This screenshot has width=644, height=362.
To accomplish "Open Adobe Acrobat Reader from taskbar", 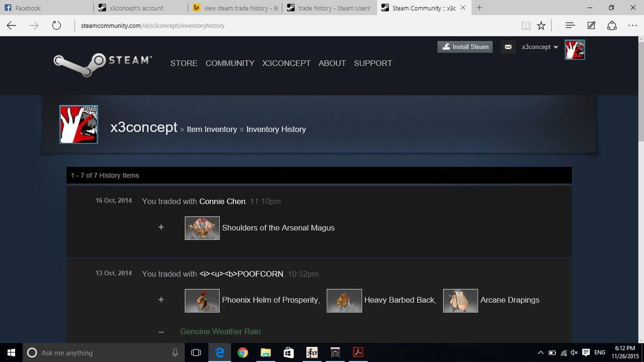I will click(358, 352).
